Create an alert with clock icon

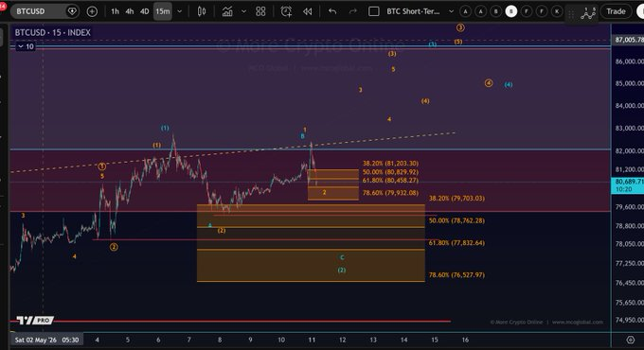click(286, 11)
